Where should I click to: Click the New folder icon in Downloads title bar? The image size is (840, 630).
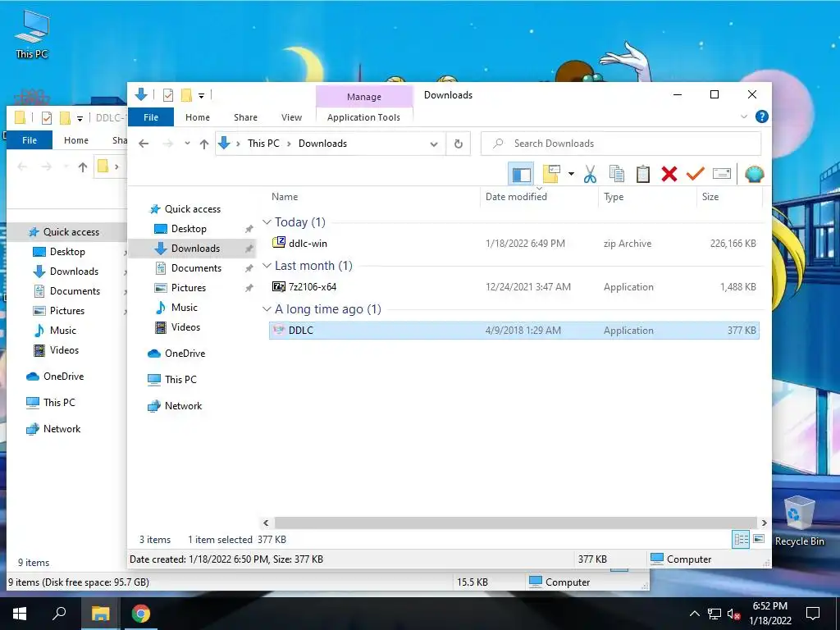tap(186, 95)
